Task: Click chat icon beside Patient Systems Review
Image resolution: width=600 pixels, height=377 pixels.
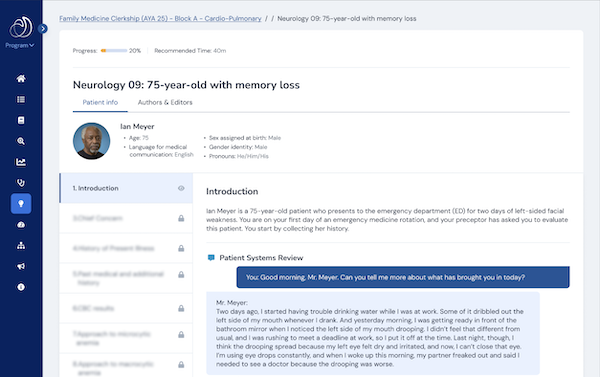Action: [211, 258]
